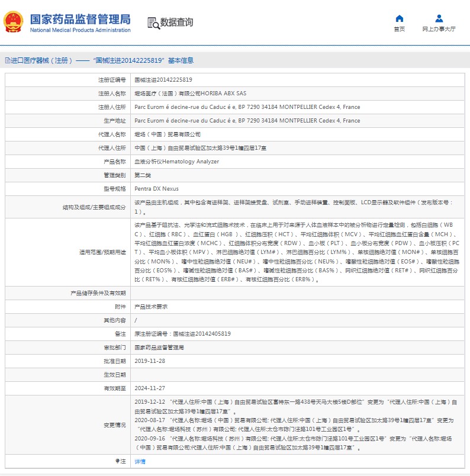Click 审批部门 value 国家药品监督管理局
Image resolution: width=470 pixels, height=476 pixels.
(x=159, y=348)
